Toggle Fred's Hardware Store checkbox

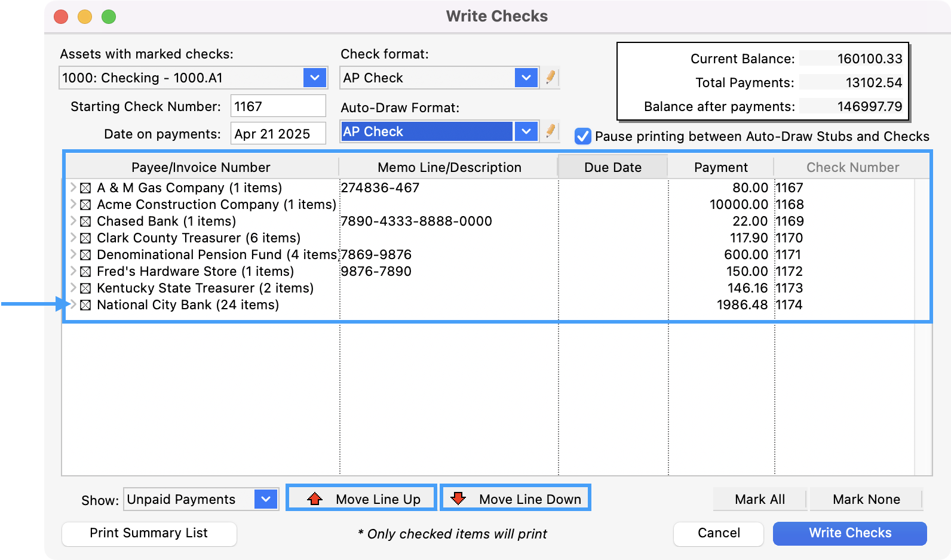[85, 272]
